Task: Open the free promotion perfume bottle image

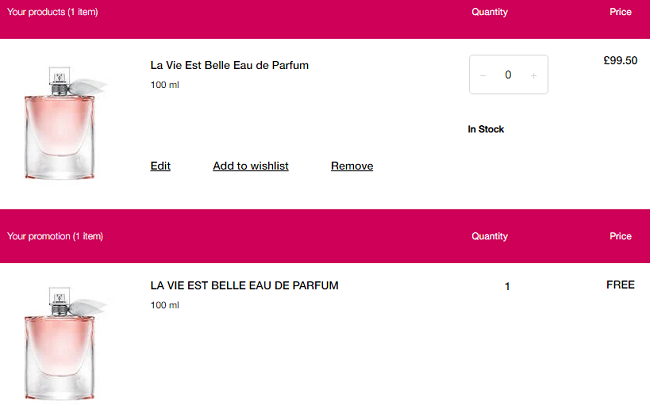Action: [x=62, y=343]
